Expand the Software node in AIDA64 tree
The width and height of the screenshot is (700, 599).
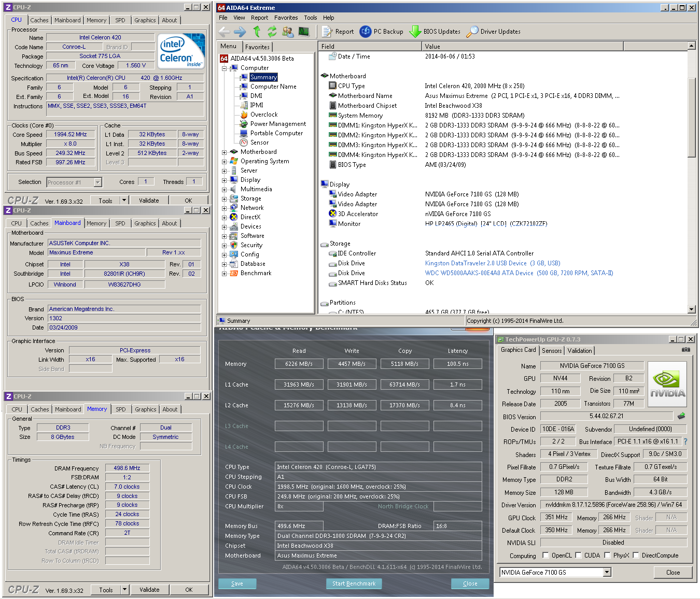tap(224, 236)
